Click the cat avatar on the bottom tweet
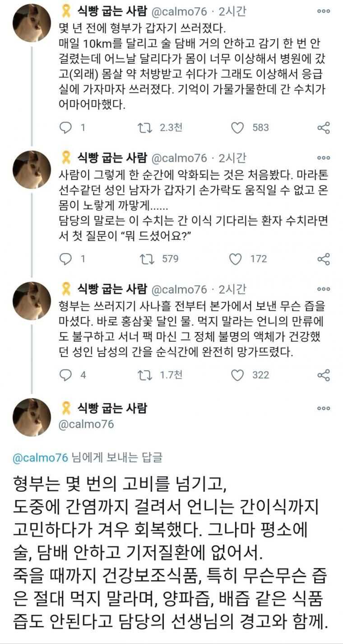 [32, 417]
